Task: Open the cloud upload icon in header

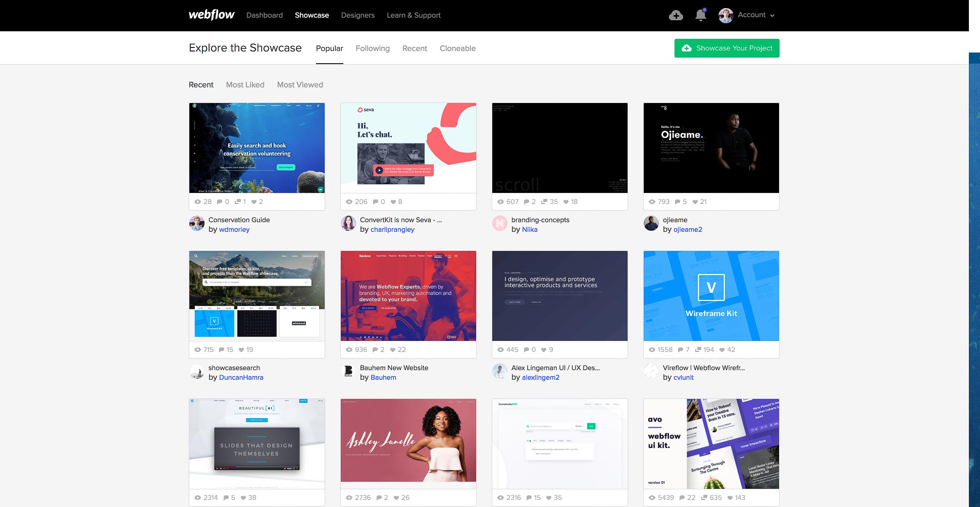Action: 676,16
